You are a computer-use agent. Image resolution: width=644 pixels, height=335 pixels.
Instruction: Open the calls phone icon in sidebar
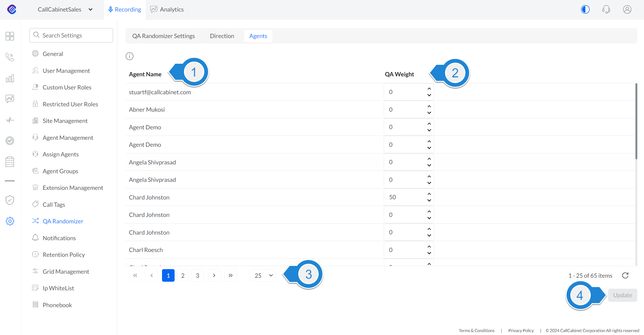[x=10, y=57]
